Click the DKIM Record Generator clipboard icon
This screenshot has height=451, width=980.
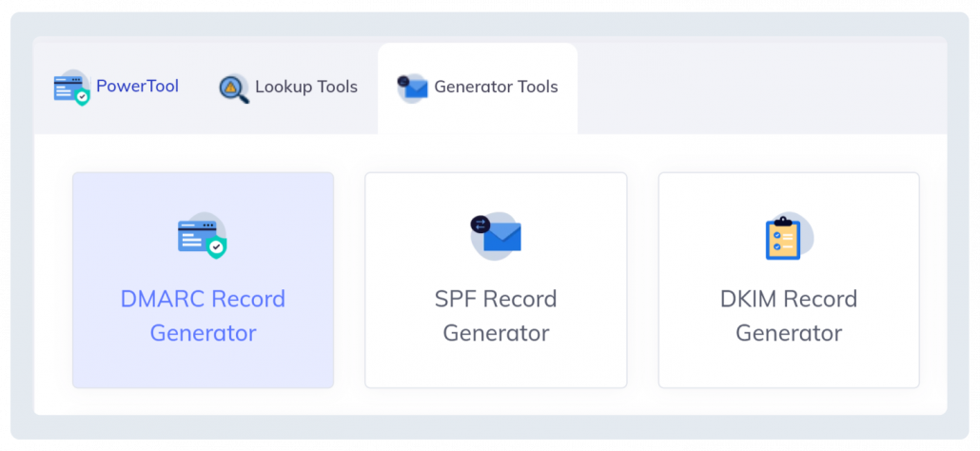click(786, 237)
